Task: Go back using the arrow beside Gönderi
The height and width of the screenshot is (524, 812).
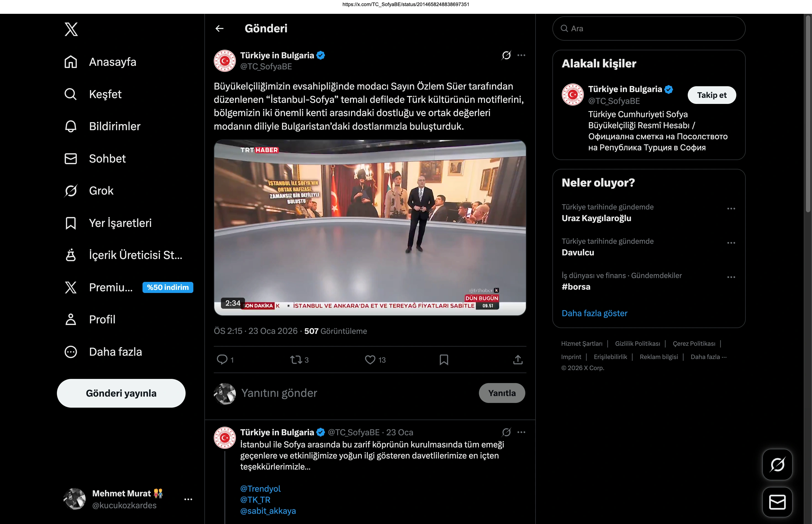Action: 220,28
